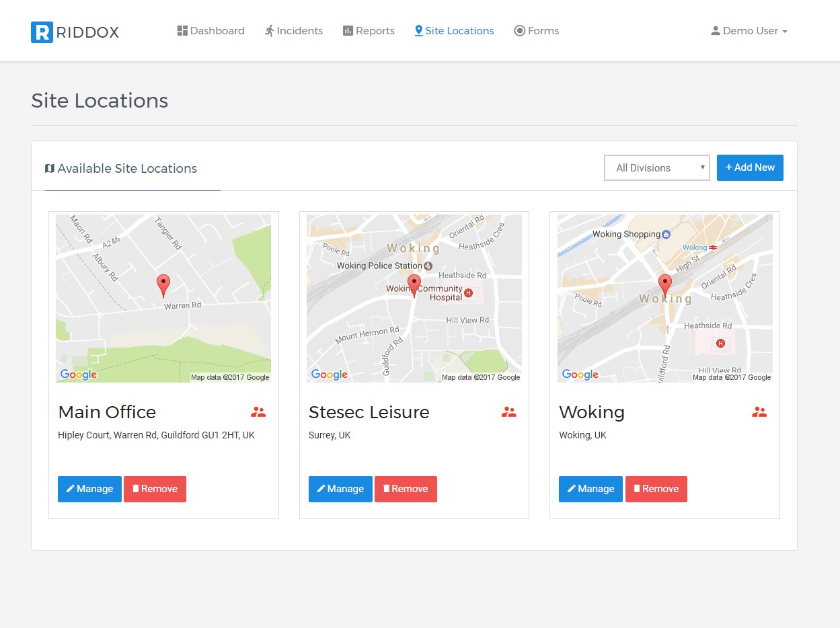The width and height of the screenshot is (840, 628).
Task: Click the users icon beside Woking
Action: point(759,412)
